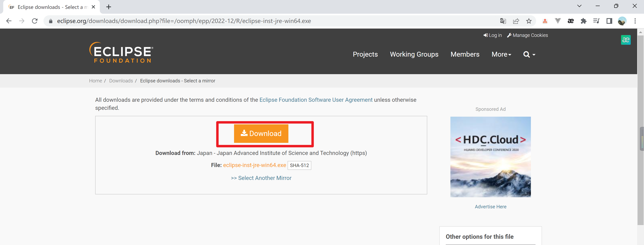
Task: Click the 'Download from:' mirror text
Action: click(261, 153)
